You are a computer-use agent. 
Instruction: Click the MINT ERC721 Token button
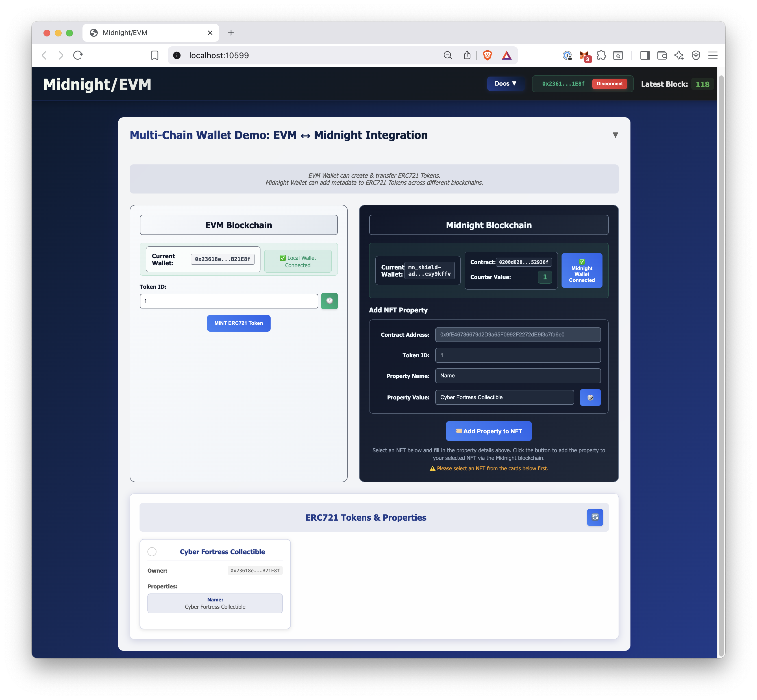239,323
